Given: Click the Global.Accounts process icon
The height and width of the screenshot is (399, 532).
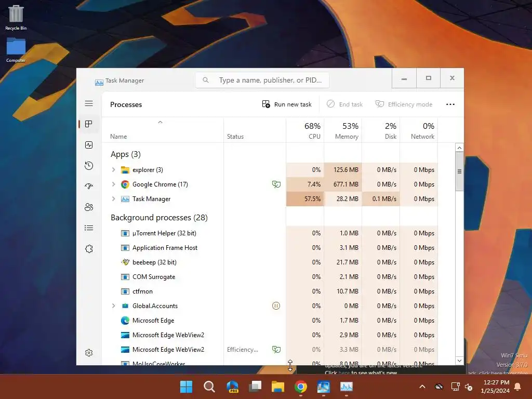Looking at the screenshot, I should point(125,305).
